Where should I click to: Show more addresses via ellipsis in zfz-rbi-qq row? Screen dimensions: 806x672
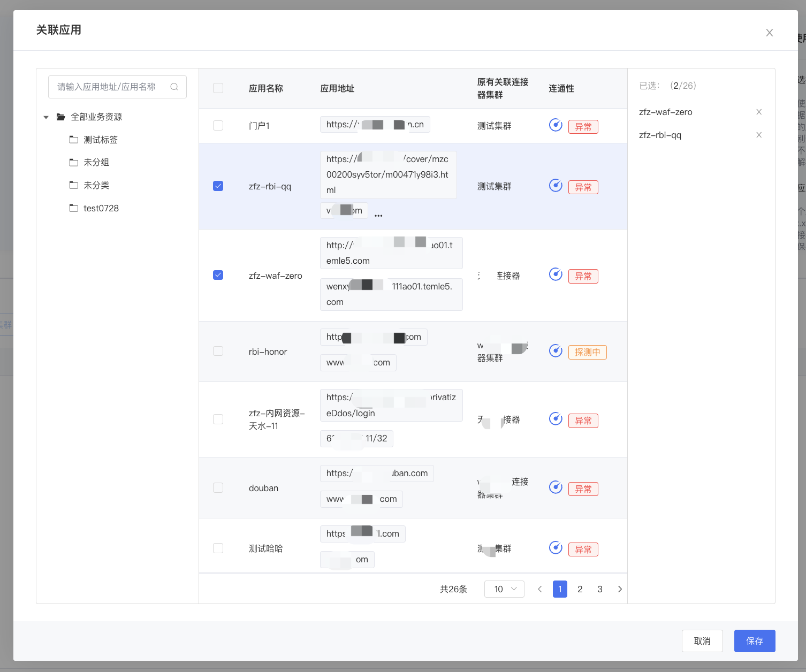click(378, 216)
